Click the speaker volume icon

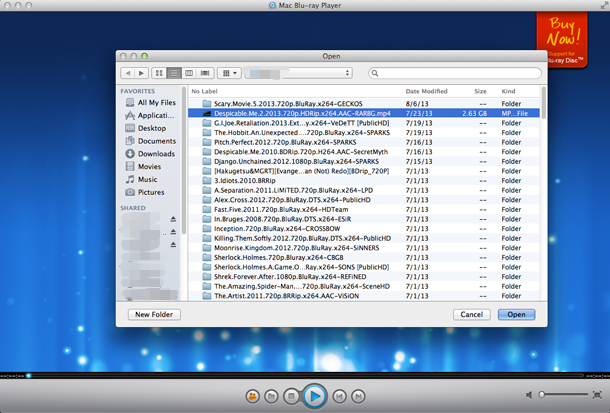528,397
